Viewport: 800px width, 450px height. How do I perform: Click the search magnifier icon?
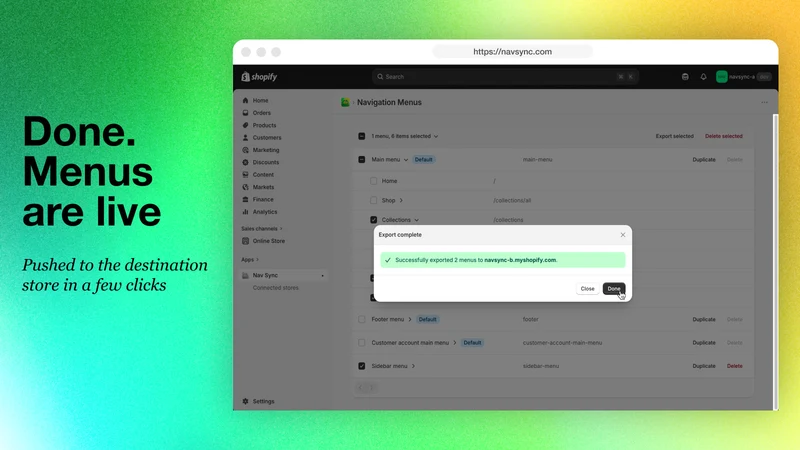click(x=380, y=77)
